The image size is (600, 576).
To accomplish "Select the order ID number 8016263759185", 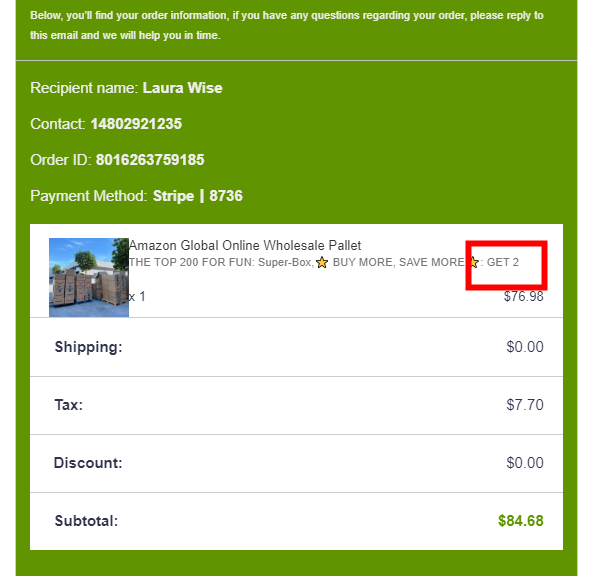I will click(x=150, y=160).
